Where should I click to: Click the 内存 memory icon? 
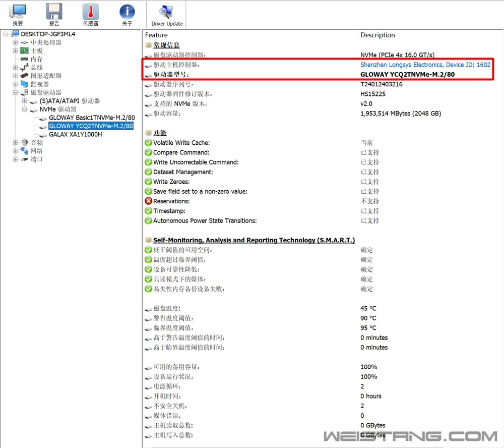24,59
